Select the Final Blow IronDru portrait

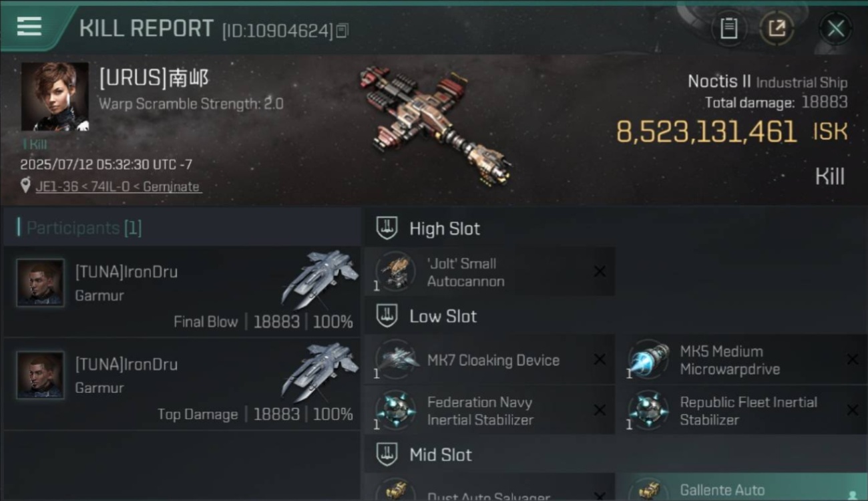[40, 283]
